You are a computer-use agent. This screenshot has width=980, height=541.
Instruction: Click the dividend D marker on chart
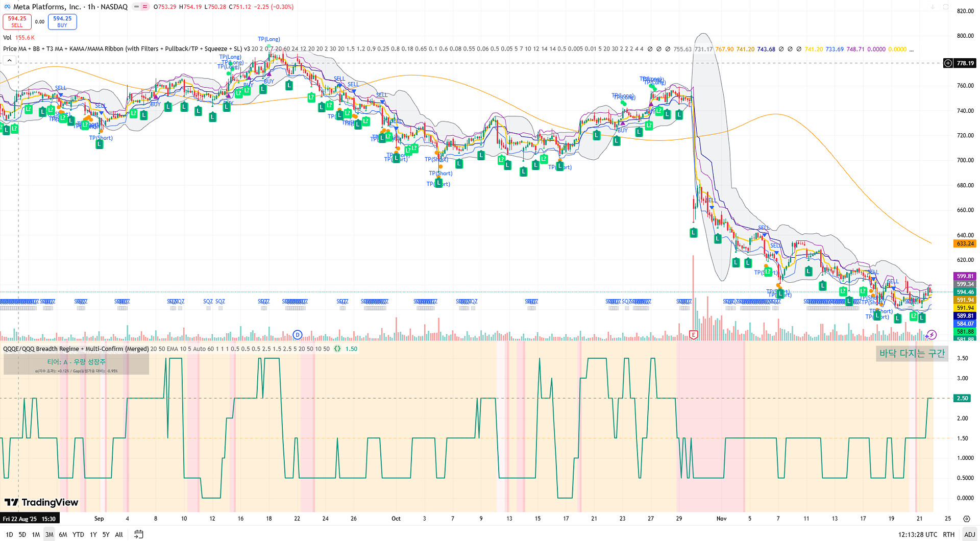point(298,335)
